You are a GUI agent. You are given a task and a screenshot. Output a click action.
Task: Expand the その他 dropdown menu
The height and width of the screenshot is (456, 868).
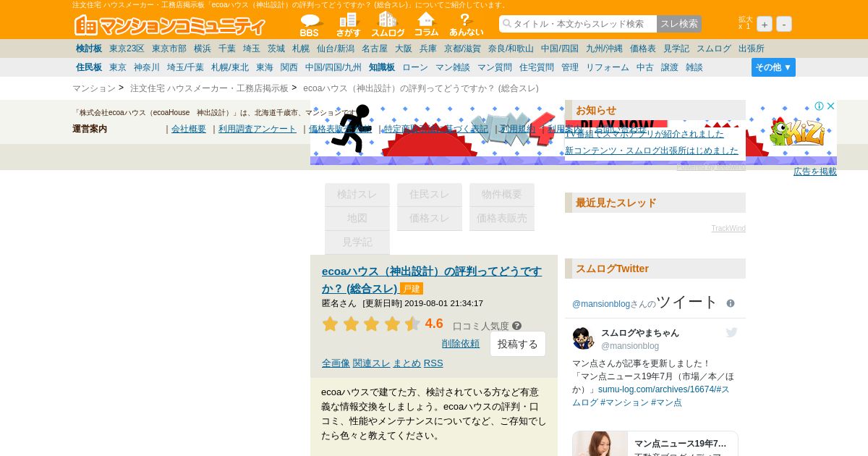click(x=773, y=67)
